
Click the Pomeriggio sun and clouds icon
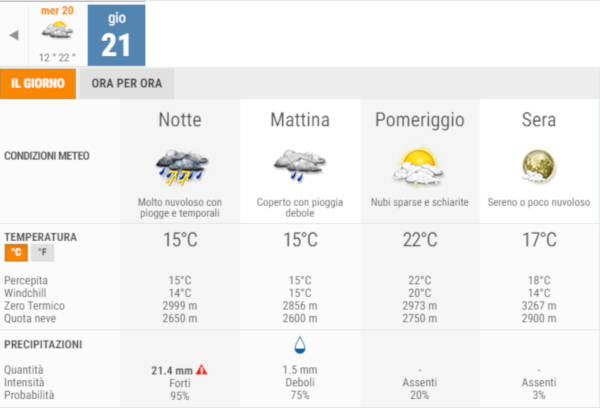tap(419, 167)
